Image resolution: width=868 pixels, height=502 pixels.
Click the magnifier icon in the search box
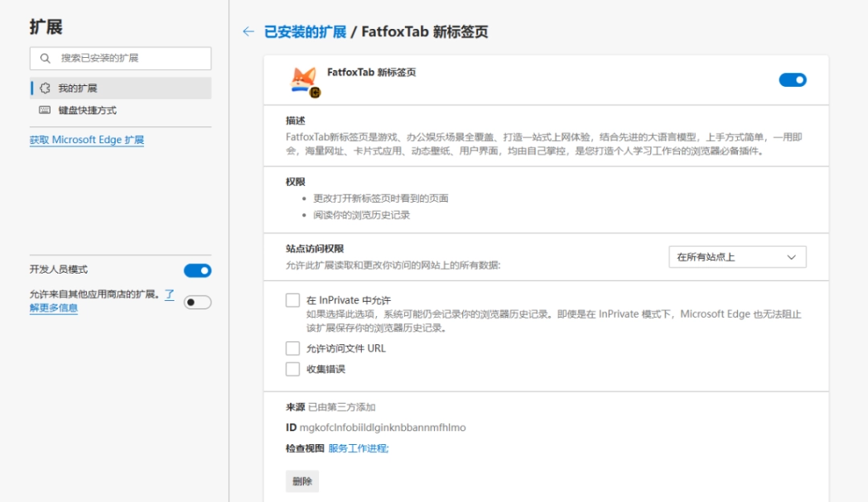tap(45, 58)
